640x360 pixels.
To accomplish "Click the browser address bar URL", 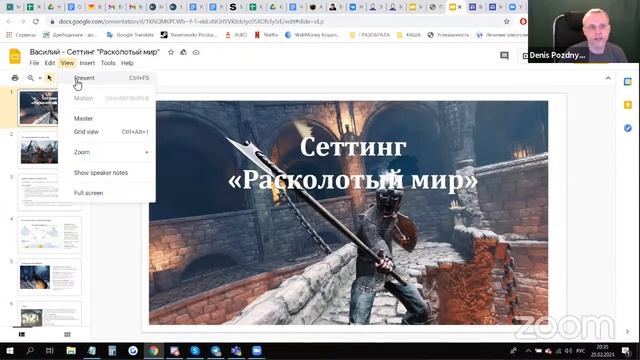I will click(191, 21).
